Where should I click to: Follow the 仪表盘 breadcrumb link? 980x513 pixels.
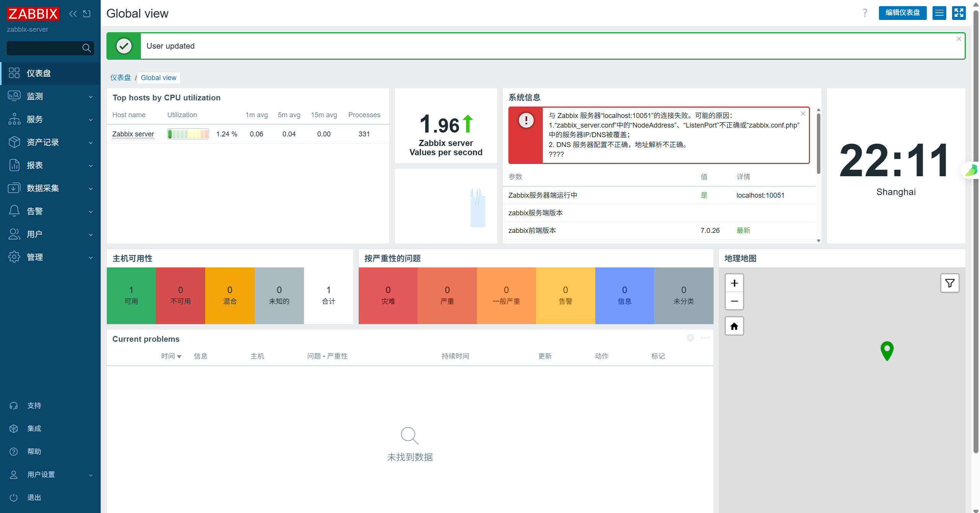click(121, 78)
